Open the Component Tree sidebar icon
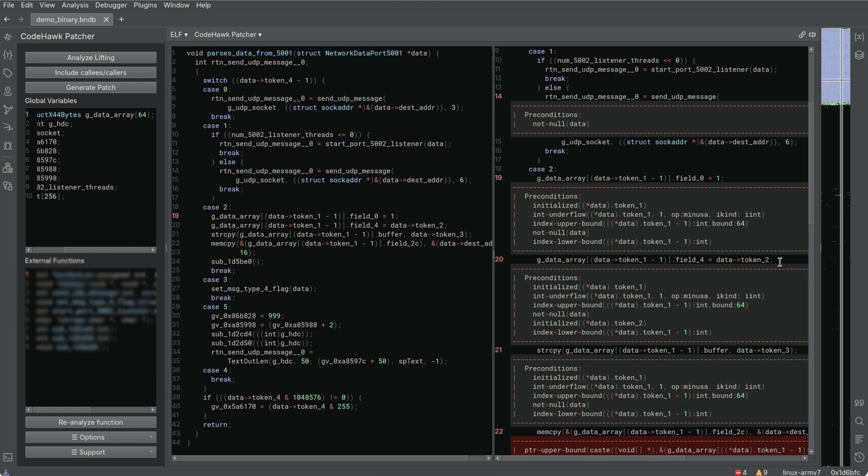Screen dimensions: 868x476 coord(8,168)
